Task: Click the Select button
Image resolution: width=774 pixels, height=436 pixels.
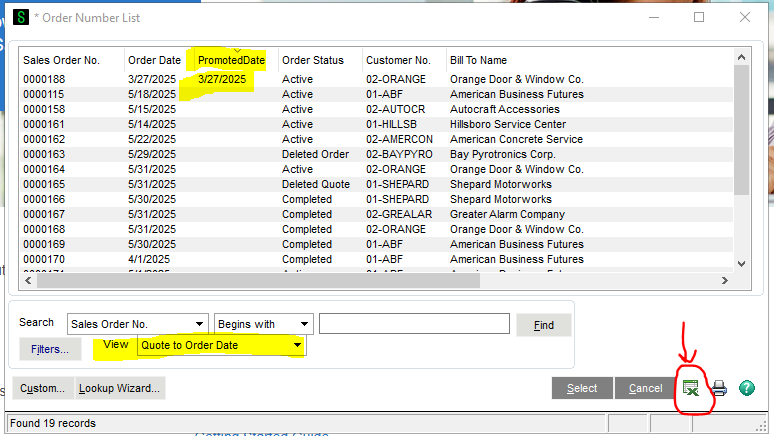Action: pyautogui.click(x=581, y=388)
